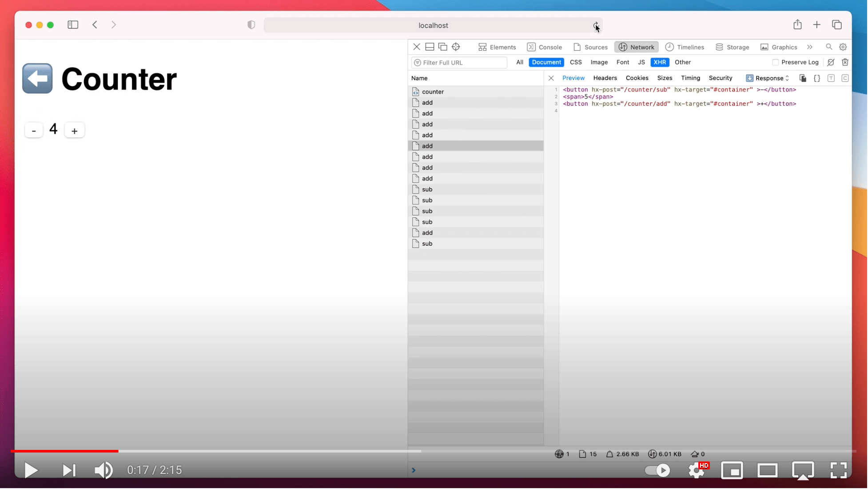Click the XHR filter tab in Network panel
The width and height of the screenshot is (868, 489).
(659, 62)
